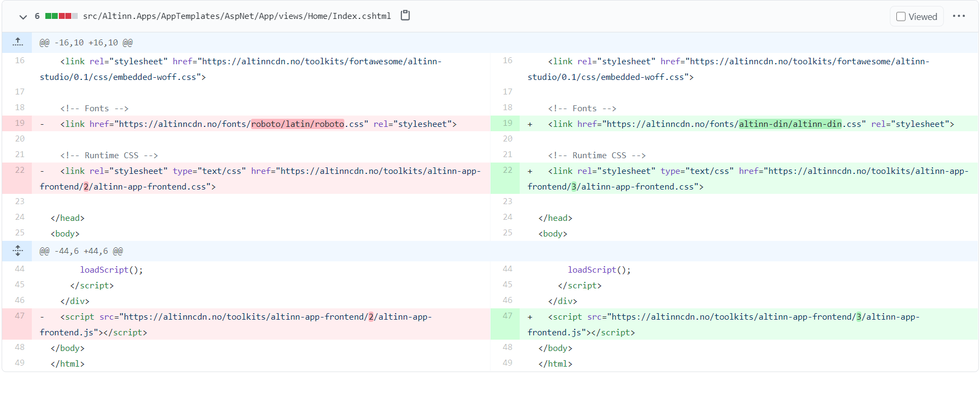This screenshot has height=405, width=980.
Task: Select added line number 22 in the new version
Action: click(507, 170)
